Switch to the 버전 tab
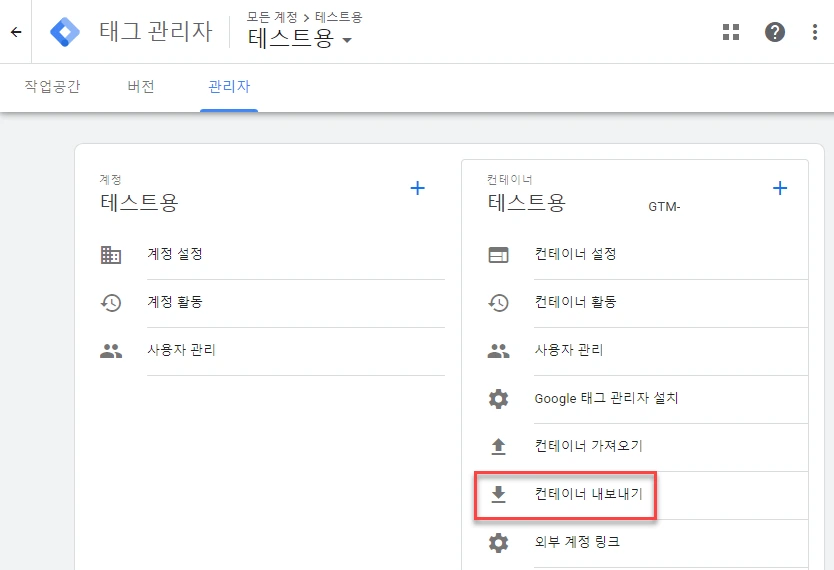Screen dimensions: 834x570 (x=141, y=86)
